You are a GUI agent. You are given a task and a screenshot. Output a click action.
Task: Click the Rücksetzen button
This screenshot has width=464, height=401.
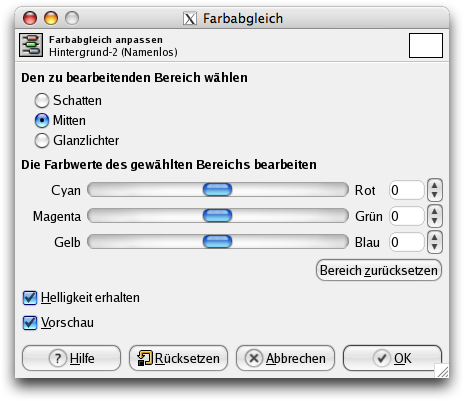tap(178, 358)
